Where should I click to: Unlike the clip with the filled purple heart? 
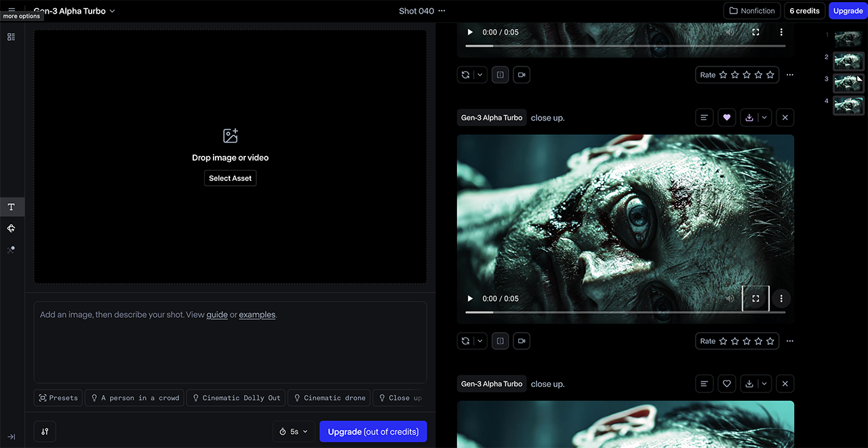point(727,117)
